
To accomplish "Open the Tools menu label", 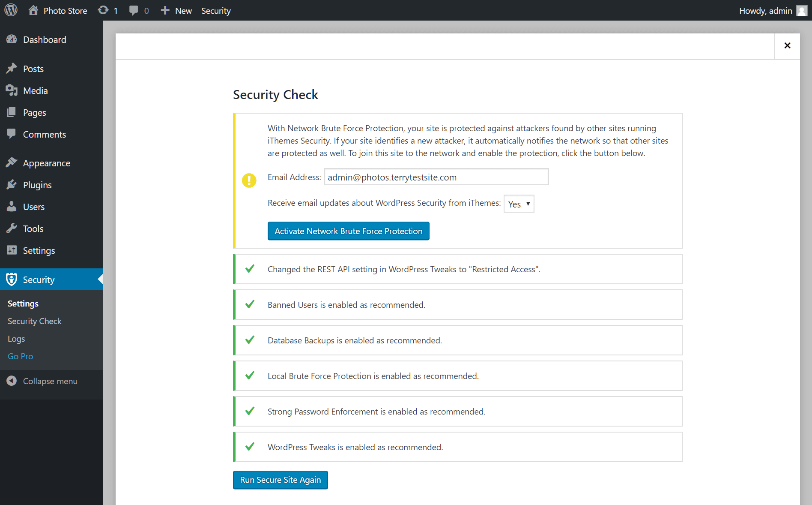I will click(x=33, y=228).
